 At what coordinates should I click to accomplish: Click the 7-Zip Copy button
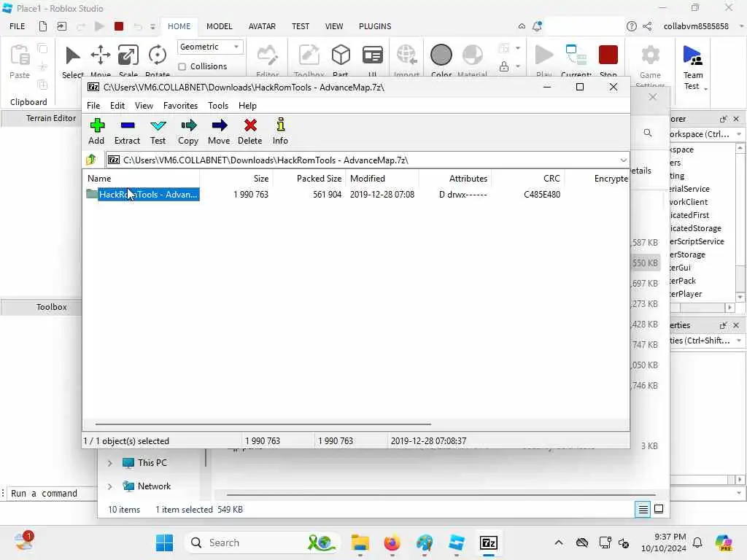[x=188, y=131]
